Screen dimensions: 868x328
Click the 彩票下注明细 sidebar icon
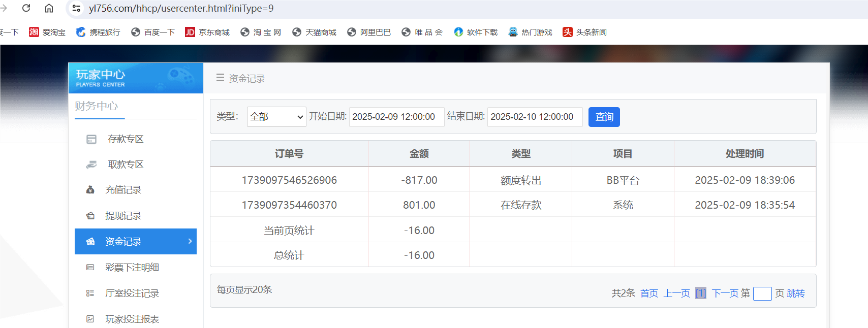click(90, 268)
